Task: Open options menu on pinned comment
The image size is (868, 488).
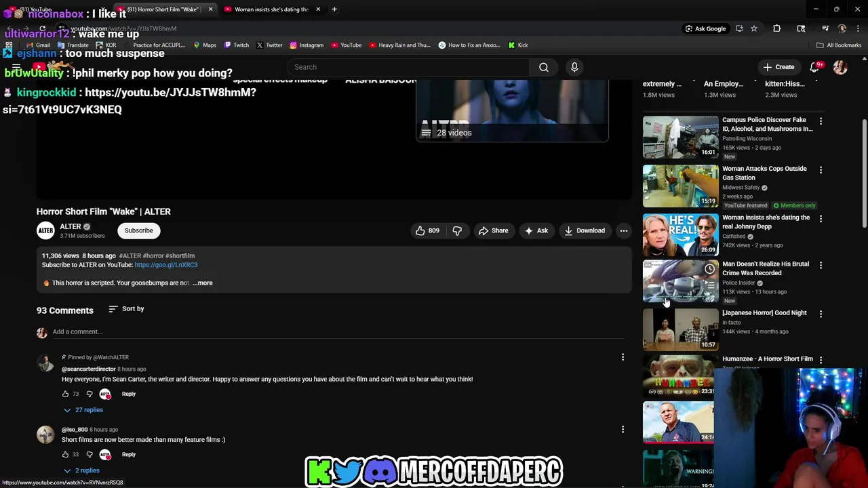Action: pyautogui.click(x=623, y=357)
